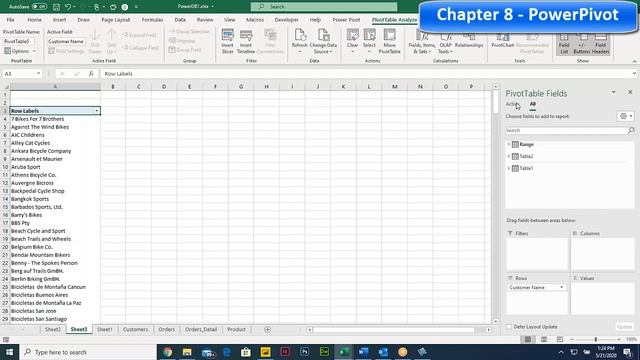Click the Undo icon
Screen dimensions: 640x360
(68, 7)
